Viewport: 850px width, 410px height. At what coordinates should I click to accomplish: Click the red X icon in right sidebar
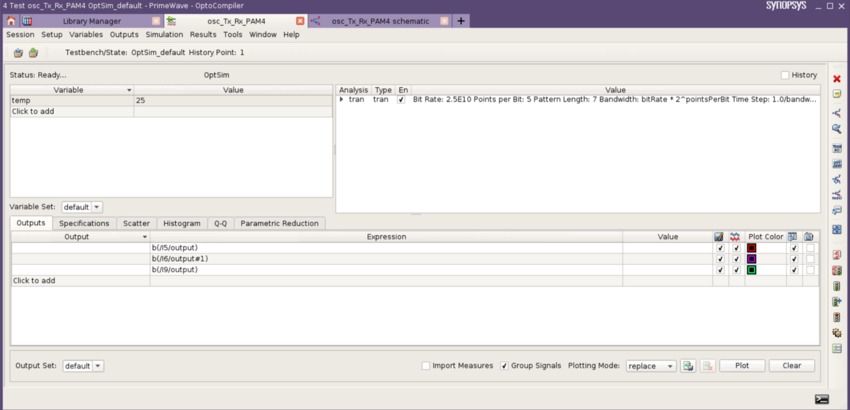pyautogui.click(x=837, y=79)
